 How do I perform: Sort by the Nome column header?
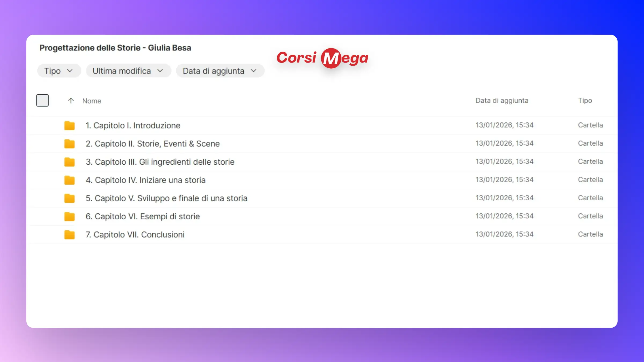click(92, 101)
